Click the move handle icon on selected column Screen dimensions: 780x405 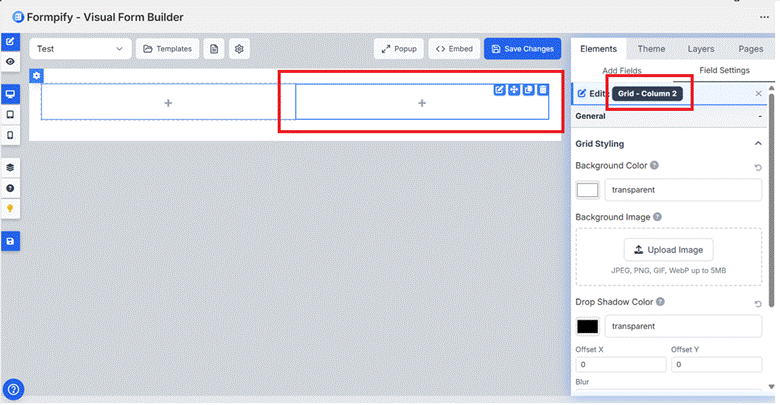[x=514, y=90]
